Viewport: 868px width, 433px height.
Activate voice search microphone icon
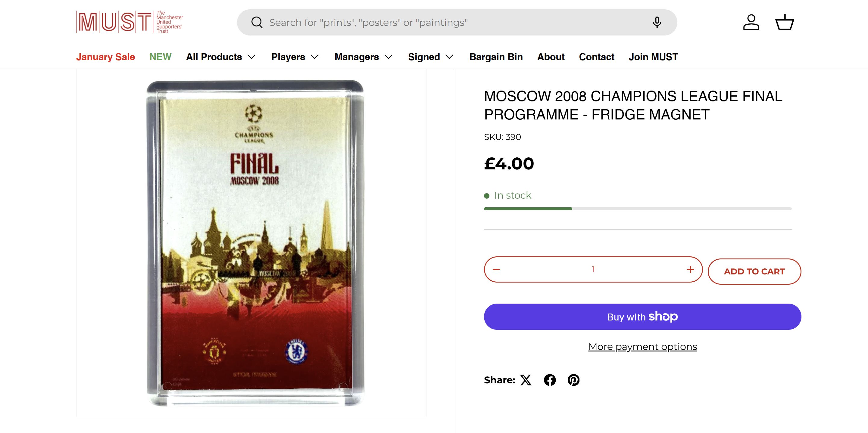[657, 23]
